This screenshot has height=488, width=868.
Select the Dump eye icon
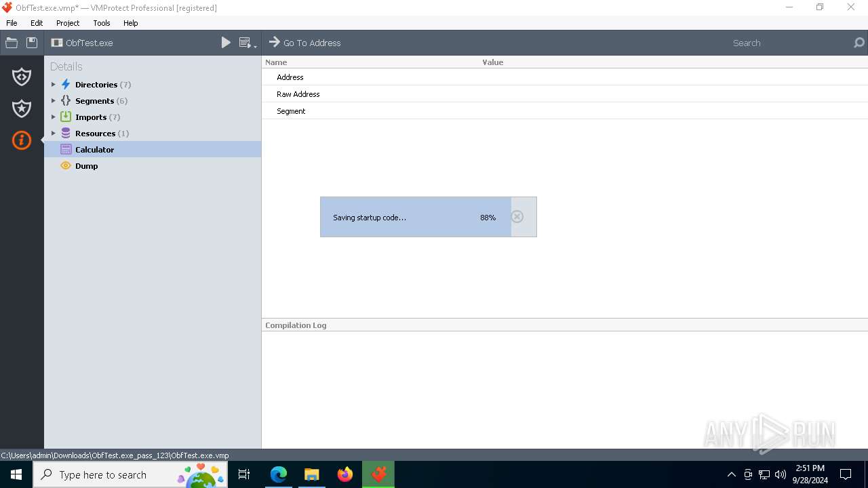(x=66, y=166)
